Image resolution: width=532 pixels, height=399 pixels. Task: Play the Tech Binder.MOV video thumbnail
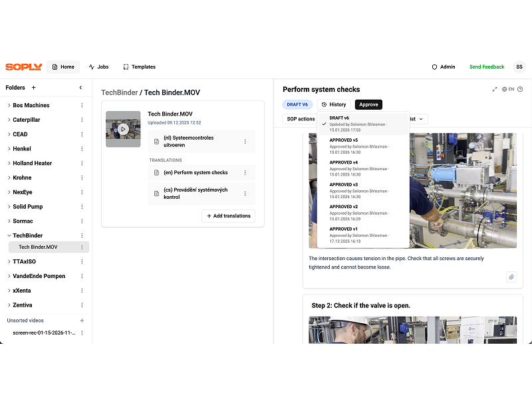(123, 129)
